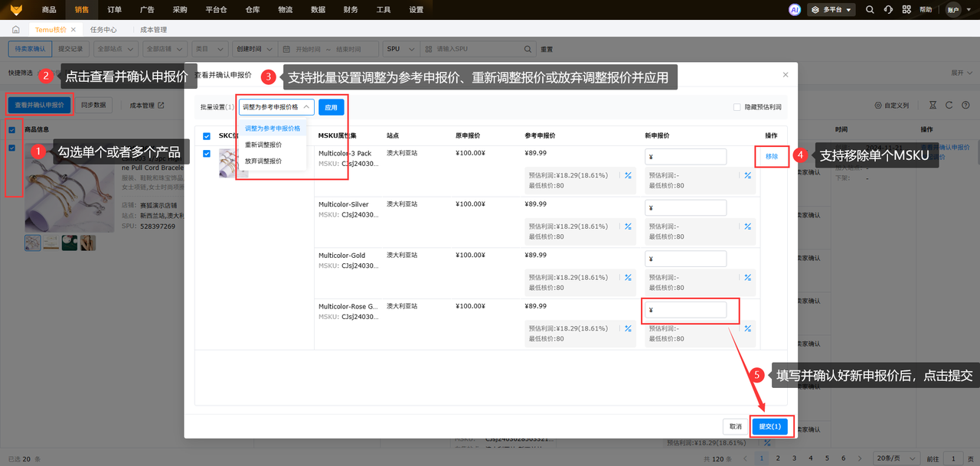Go to results page 3

click(795, 458)
